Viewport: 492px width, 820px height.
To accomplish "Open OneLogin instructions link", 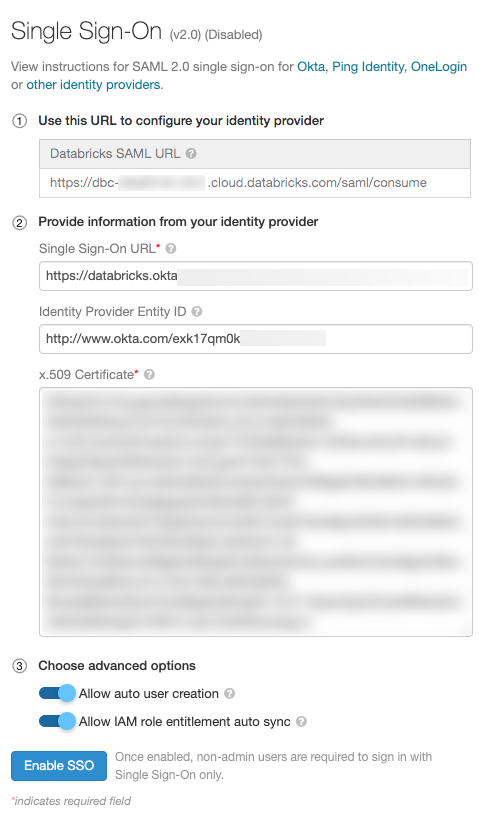I will 439,66.
